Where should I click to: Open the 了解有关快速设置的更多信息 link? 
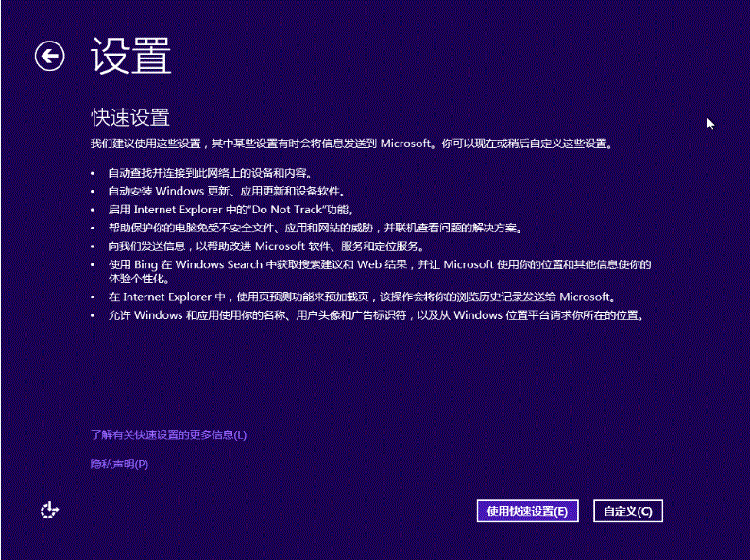tap(168, 435)
